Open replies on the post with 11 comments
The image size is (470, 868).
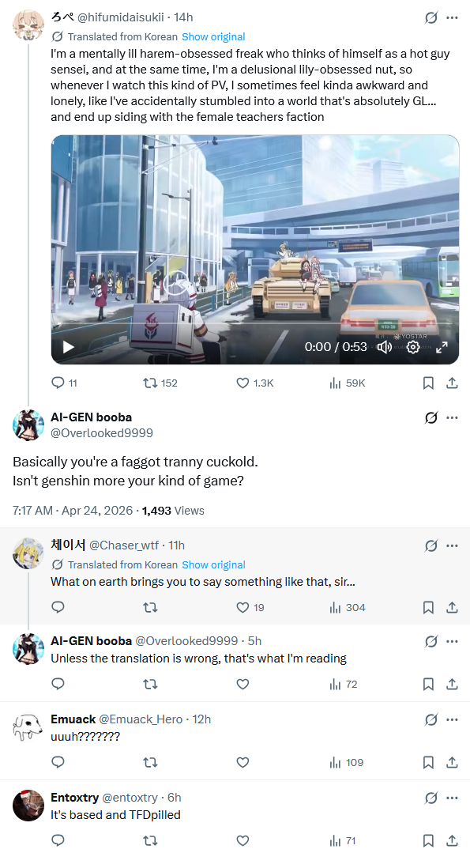click(x=64, y=383)
